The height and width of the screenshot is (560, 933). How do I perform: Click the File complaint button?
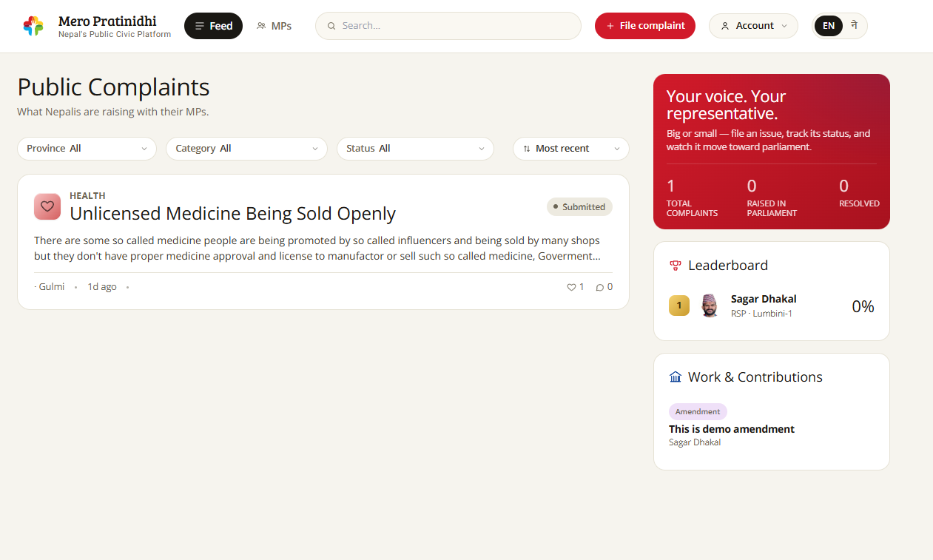click(x=645, y=26)
